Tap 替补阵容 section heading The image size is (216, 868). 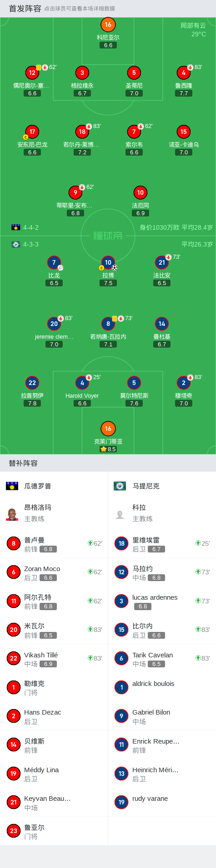[x=23, y=463]
